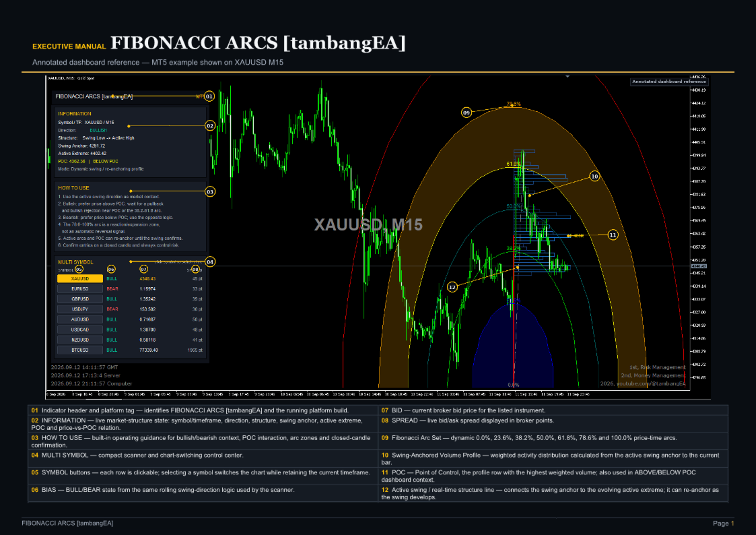
Task: Click the current price label on price scale
Action: tap(699, 266)
